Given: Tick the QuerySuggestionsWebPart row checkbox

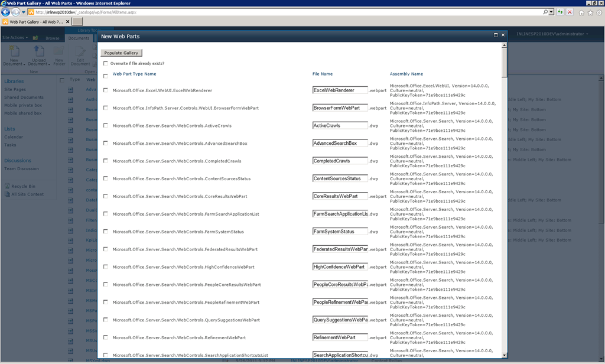Looking at the screenshot, I should coord(105,320).
